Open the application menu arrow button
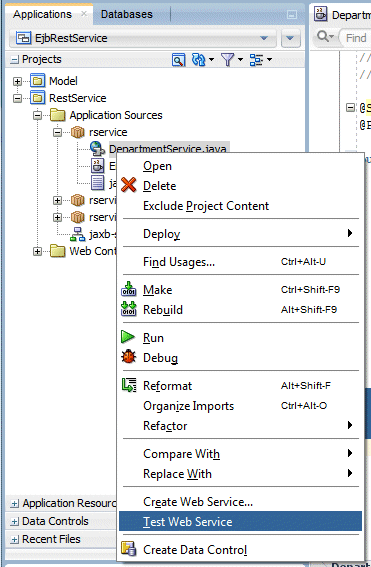This screenshot has height=567, width=371. click(x=290, y=38)
